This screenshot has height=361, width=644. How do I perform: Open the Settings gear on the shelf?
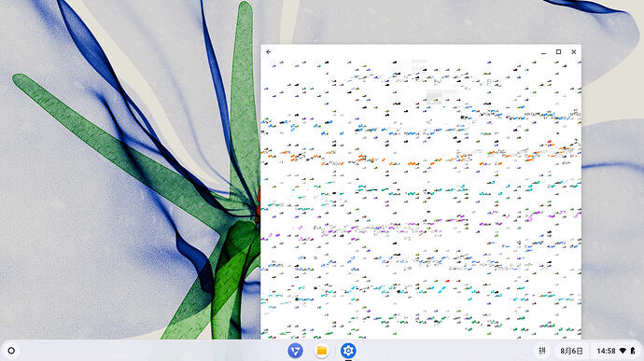tap(348, 351)
